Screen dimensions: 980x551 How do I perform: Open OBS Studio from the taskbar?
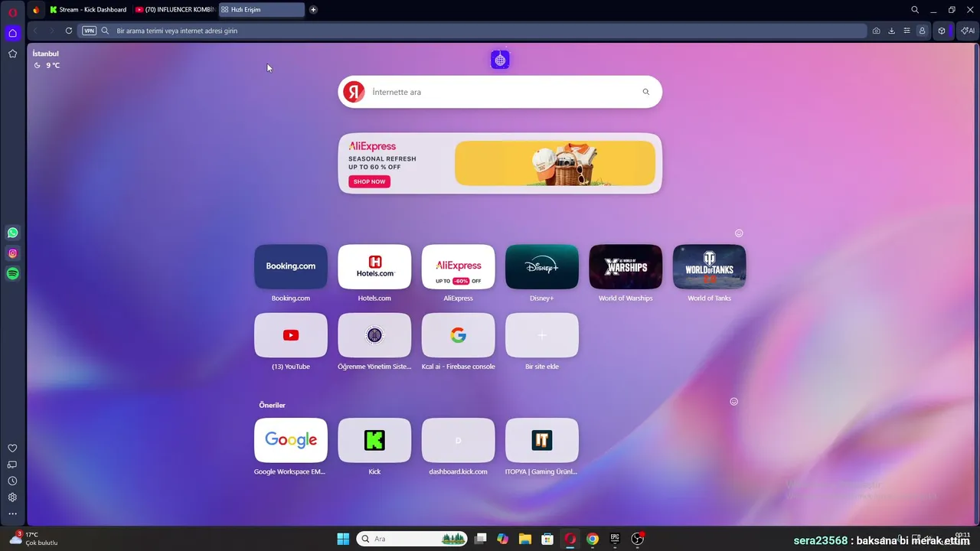[637, 539]
